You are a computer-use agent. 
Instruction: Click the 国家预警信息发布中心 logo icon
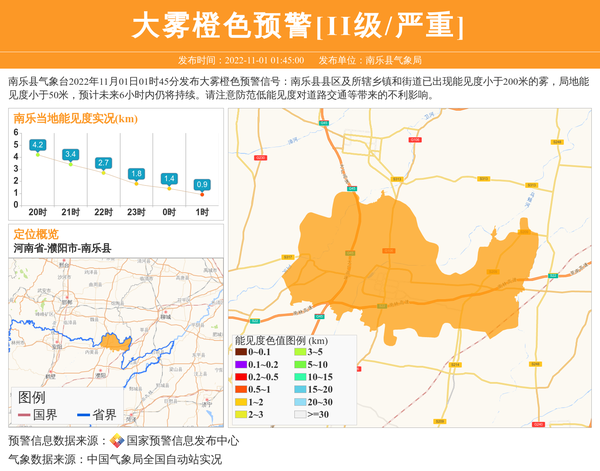[x=117, y=441]
